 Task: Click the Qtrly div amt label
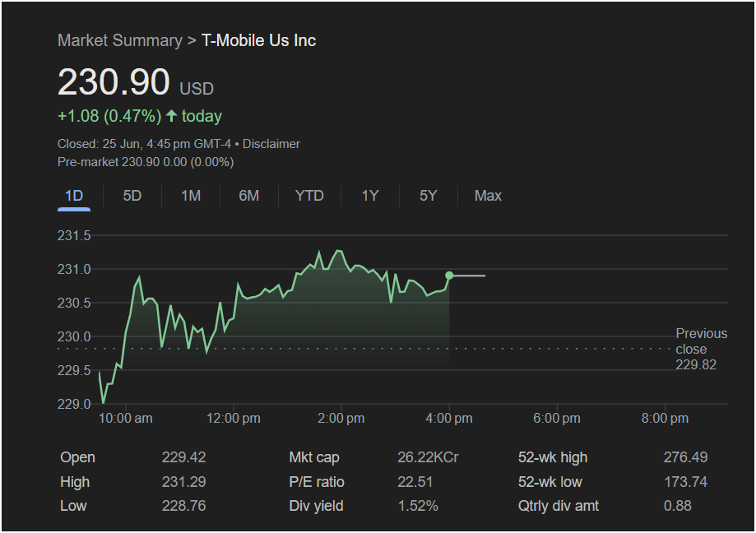pos(559,506)
